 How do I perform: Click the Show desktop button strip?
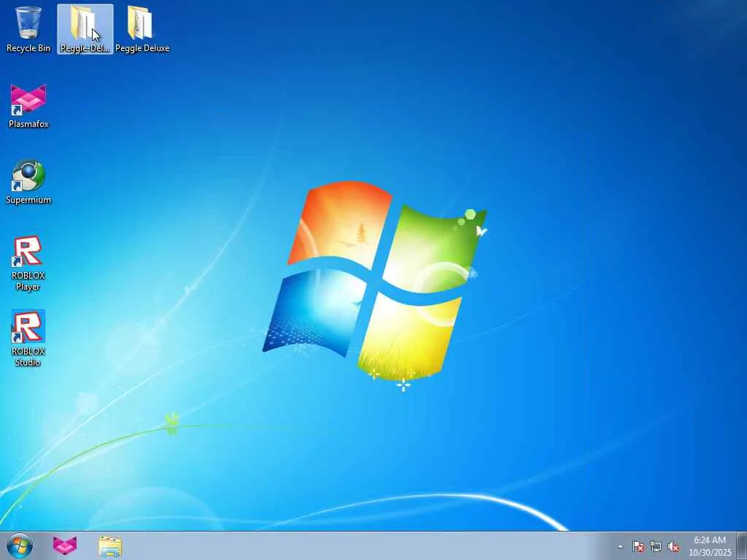coord(742,545)
